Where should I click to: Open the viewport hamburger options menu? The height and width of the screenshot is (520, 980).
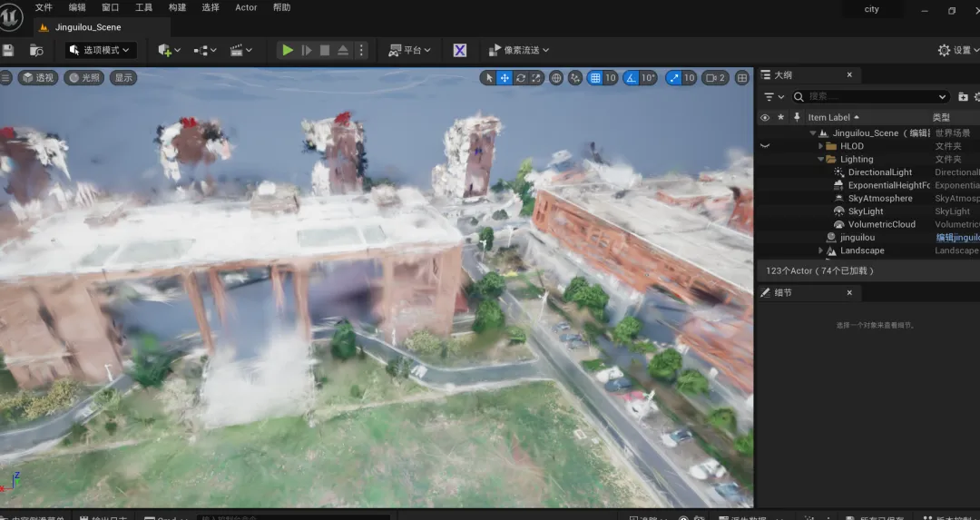click(x=5, y=77)
